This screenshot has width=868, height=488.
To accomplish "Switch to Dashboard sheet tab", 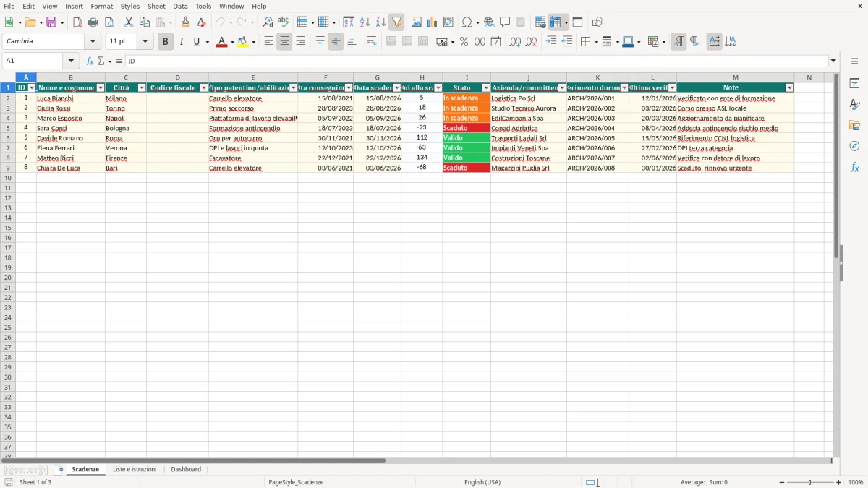I will tap(186, 469).
